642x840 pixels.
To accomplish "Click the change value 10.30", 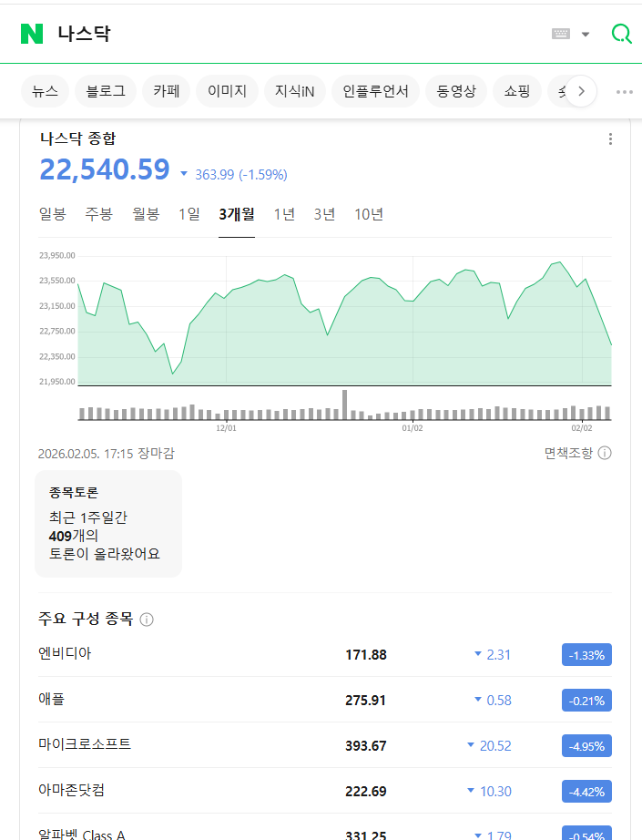I will (495, 792).
